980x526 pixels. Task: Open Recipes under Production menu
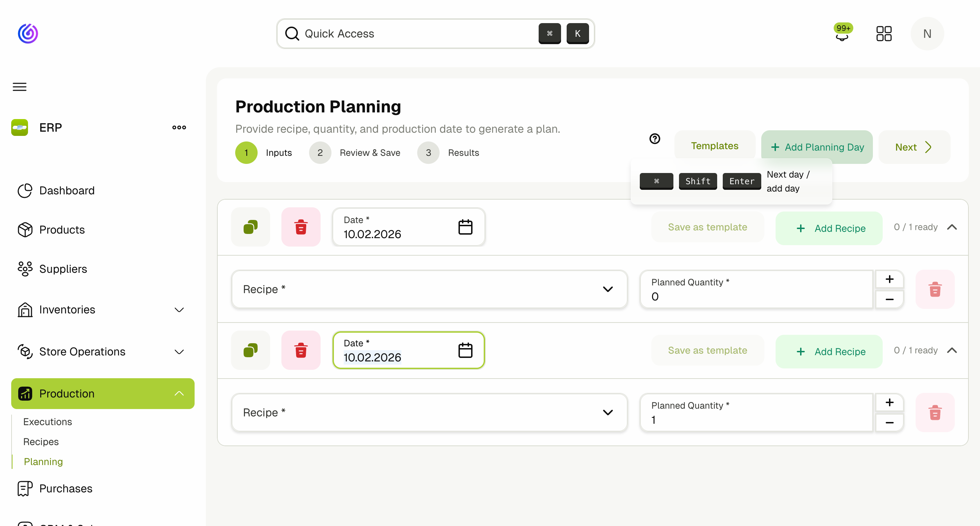click(41, 442)
